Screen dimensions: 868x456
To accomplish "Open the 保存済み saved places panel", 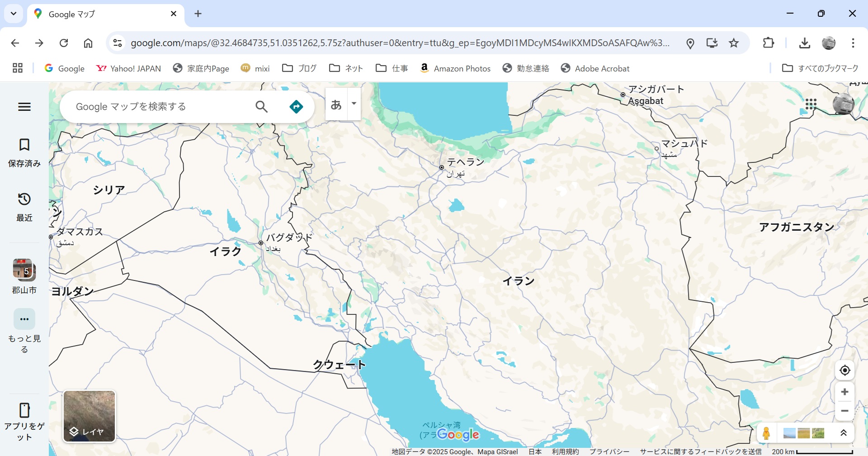I will pyautogui.click(x=24, y=153).
